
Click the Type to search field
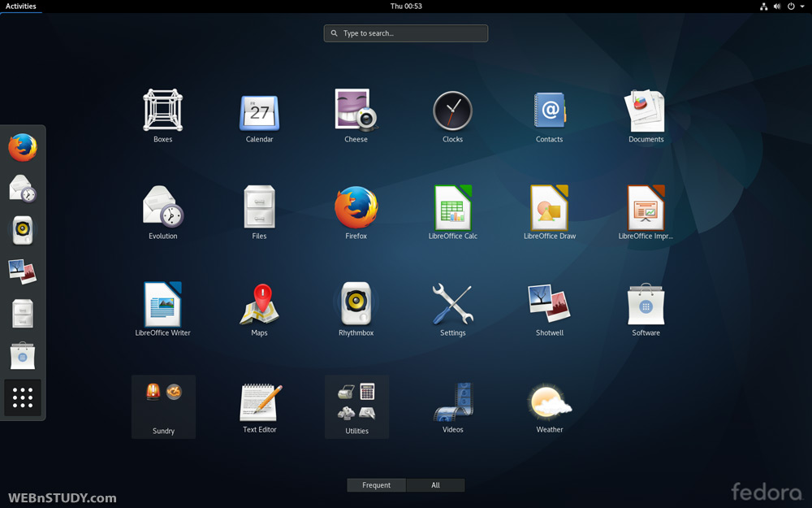point(406,33)
